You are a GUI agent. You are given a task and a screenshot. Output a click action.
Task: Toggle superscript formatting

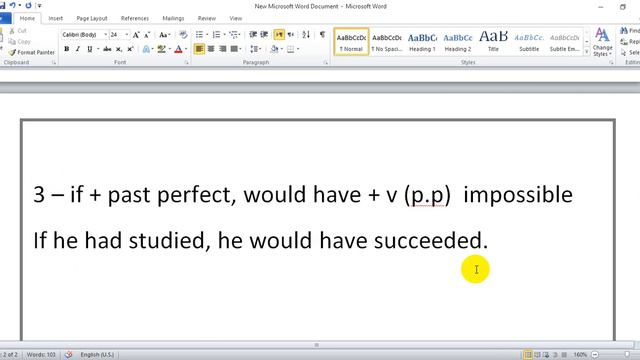pyautogui.click(x=130, y=49)
